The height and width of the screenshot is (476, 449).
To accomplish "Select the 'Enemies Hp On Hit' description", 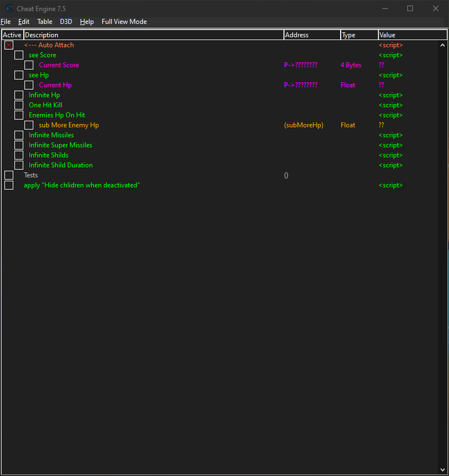I will point(56,115).
